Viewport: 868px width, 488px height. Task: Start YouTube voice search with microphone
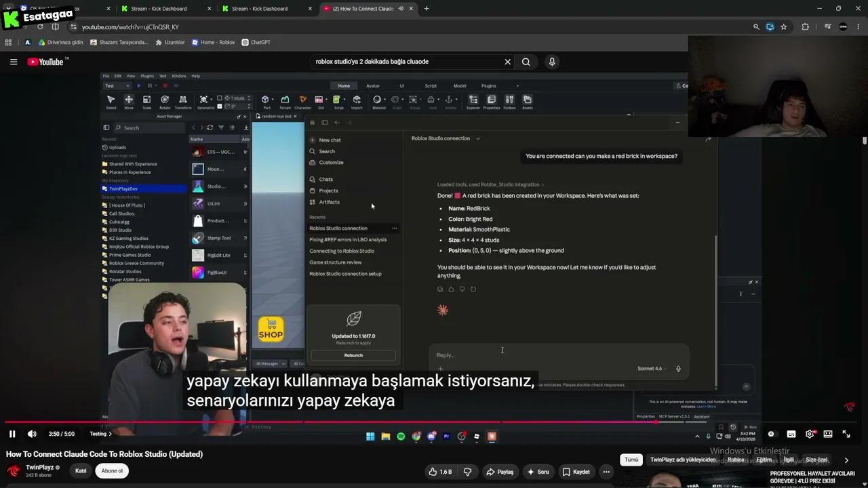coord(552,62)
